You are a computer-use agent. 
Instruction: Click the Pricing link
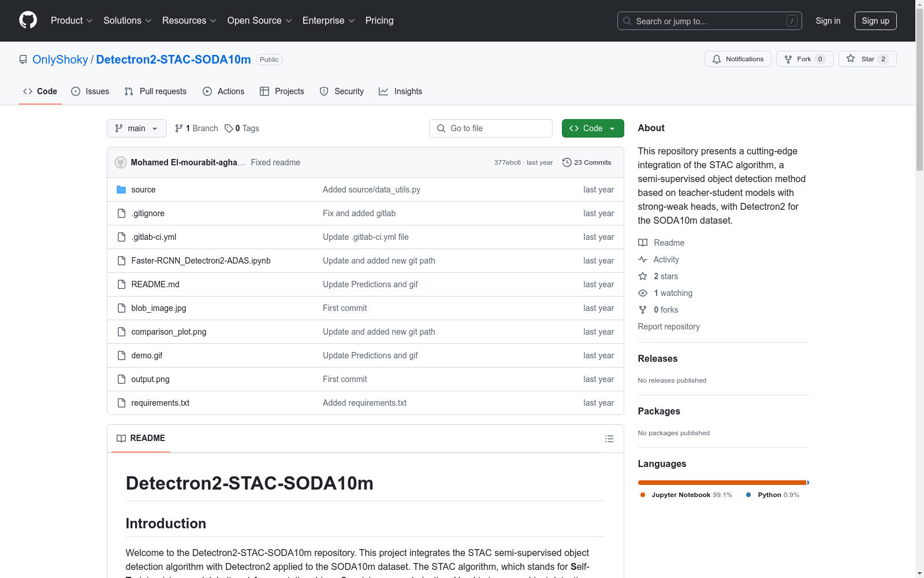tap(379, 21)
